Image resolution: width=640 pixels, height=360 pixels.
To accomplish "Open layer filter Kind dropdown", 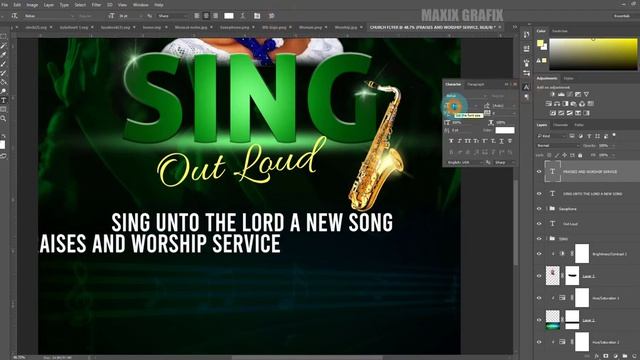I will click(551, 136).
